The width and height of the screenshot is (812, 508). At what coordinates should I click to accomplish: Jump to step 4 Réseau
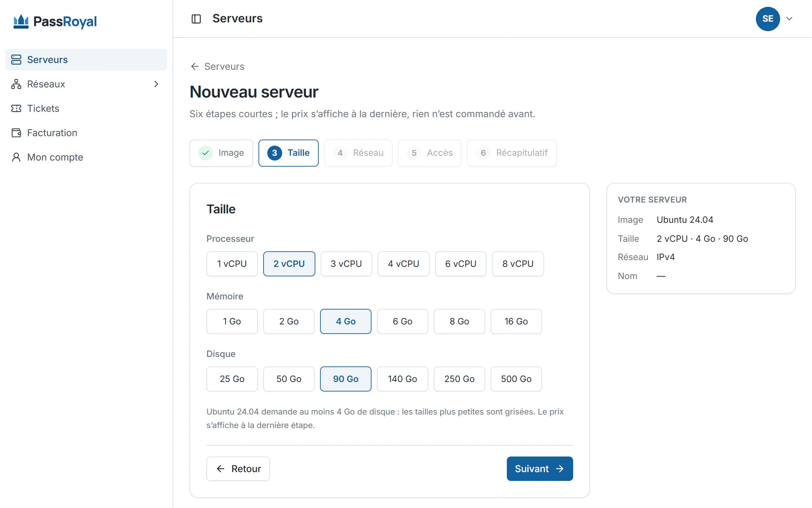[x=358, y=153]
